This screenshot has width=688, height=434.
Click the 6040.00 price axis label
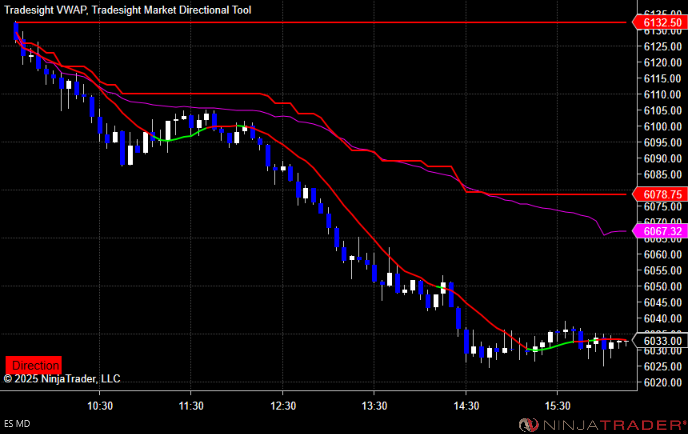pyautogui.click(x=663, y=319)
